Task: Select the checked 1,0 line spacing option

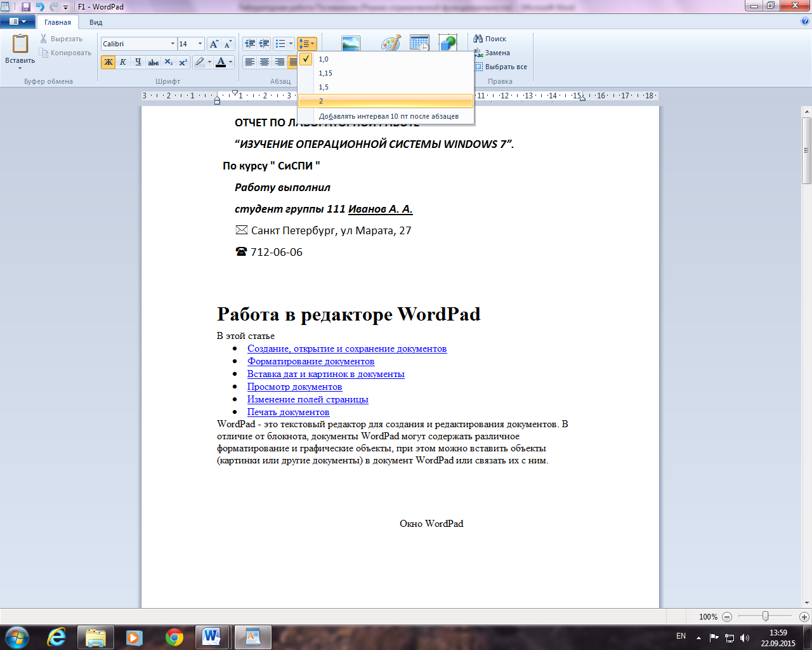Action: tap(386, 59)
